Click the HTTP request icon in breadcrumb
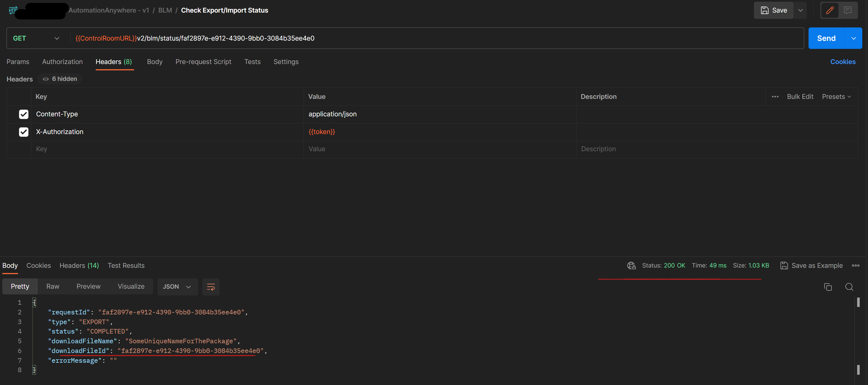This screenshot has width=868, height=385. pyautogui.click(x=13, y=10)
